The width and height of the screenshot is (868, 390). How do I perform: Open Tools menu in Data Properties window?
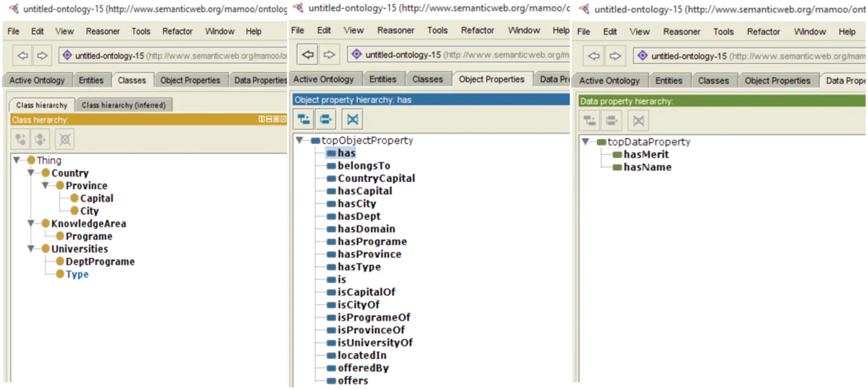[x=723, y=32]
